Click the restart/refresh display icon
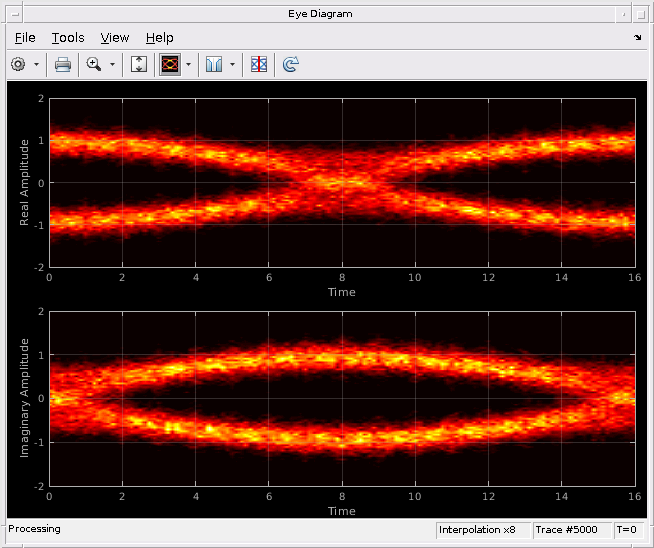The image size is (654, 548). tap(290, 64)
